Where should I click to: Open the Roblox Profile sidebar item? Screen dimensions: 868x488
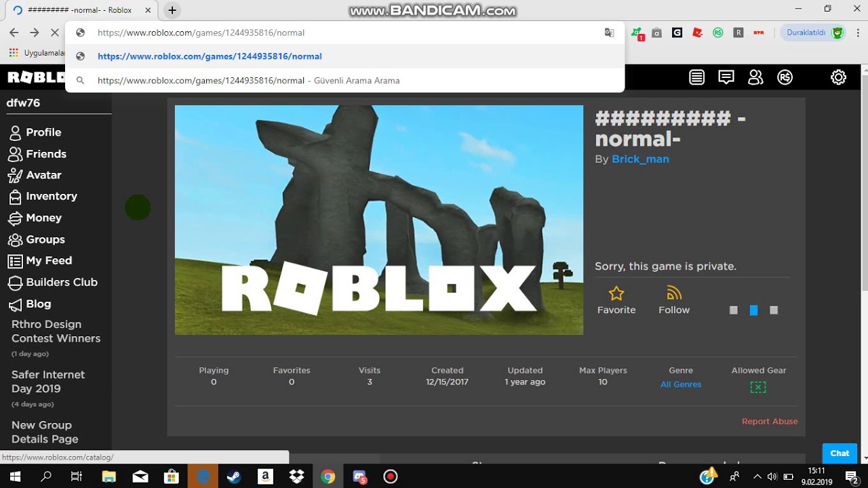43,132
